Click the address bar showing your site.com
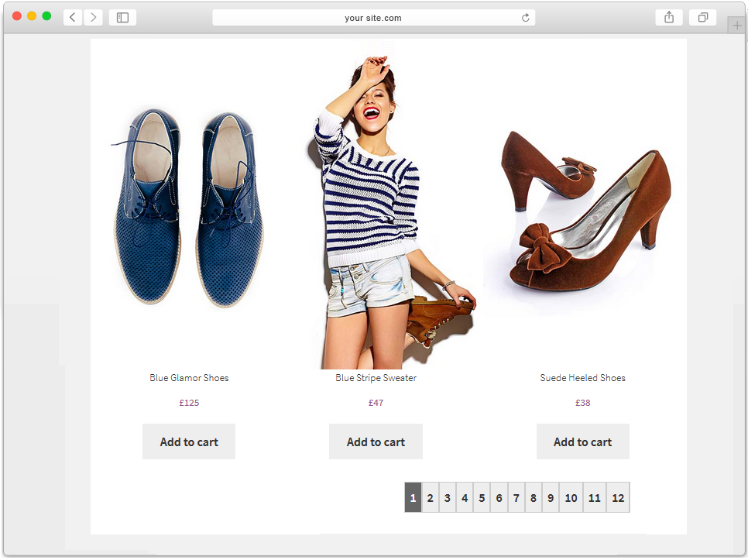The height and width of the screenshot is (560, 748). click(x=373, y=18)
